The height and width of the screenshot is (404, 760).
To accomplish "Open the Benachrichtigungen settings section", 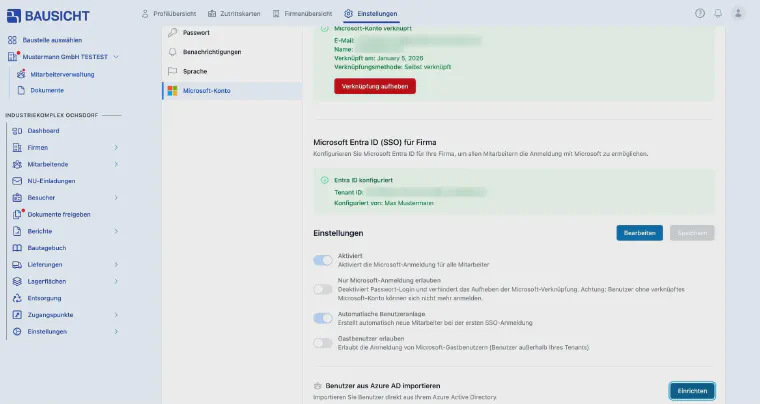I will pyautogui.click(x=232, y=52).
